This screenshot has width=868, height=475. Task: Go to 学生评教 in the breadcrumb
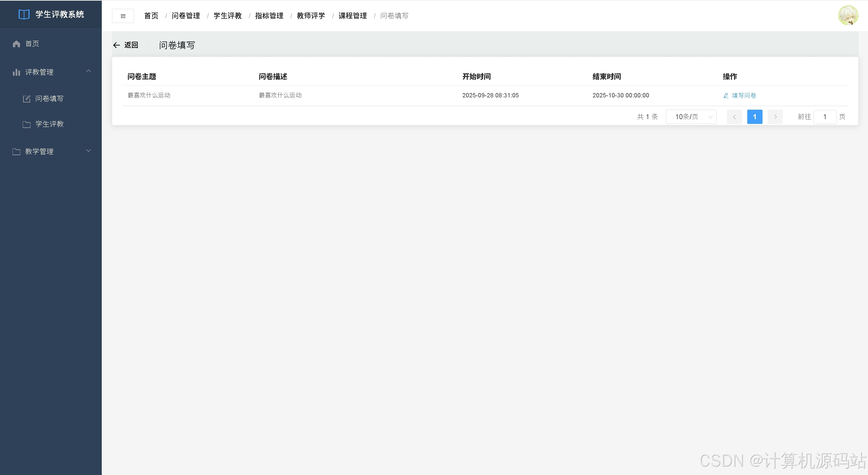point(228,16)
